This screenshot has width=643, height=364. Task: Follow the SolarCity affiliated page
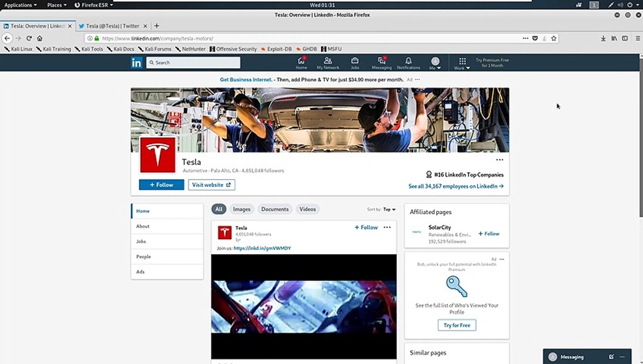[x=489, y=234]
